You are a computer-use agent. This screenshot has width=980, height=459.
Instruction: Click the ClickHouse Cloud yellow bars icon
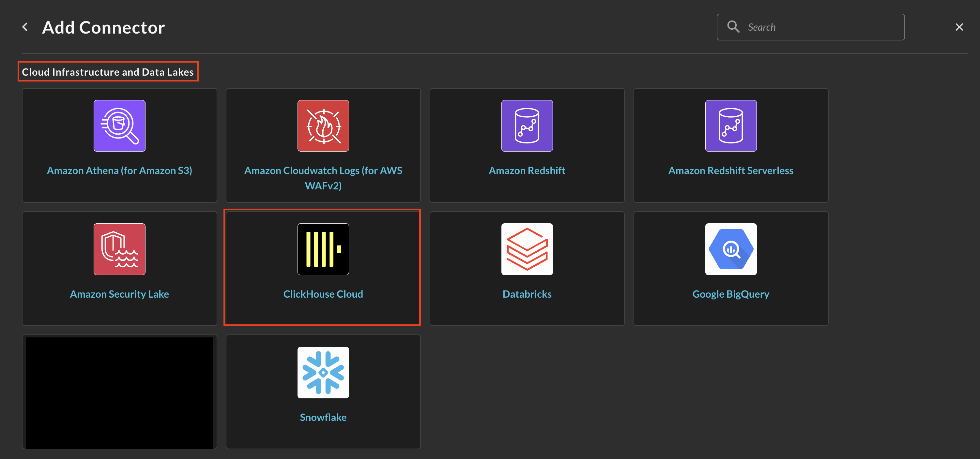coord(323,249)
